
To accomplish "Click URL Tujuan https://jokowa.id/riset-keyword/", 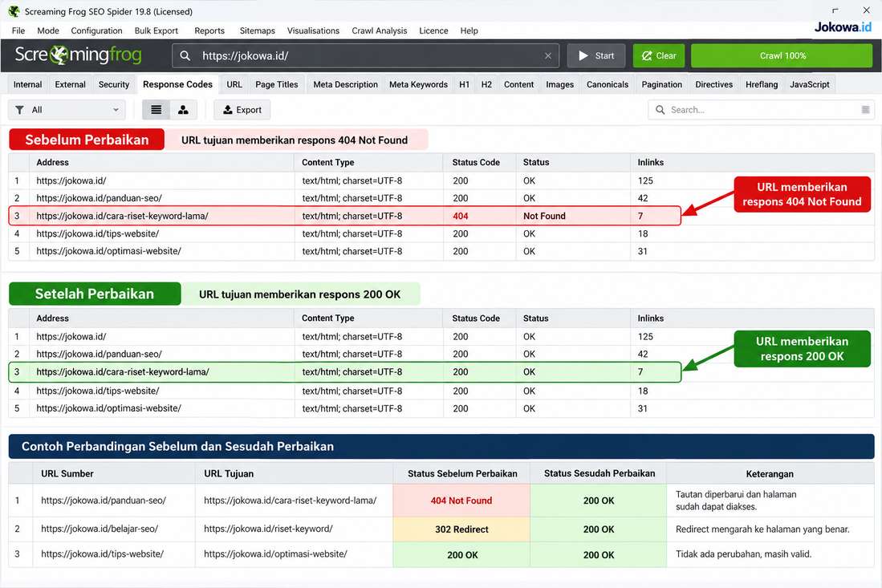I will 268,529.
